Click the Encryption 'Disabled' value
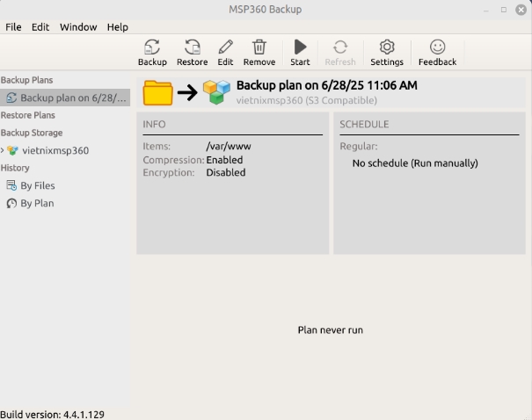This screenshot has width=532, height=420. pos(226,172)
